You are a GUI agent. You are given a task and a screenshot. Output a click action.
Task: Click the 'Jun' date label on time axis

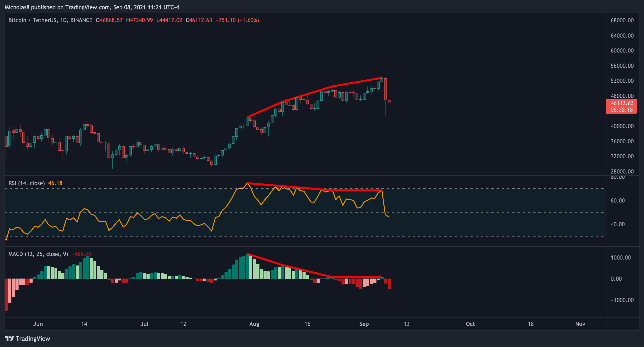point(38,324)
